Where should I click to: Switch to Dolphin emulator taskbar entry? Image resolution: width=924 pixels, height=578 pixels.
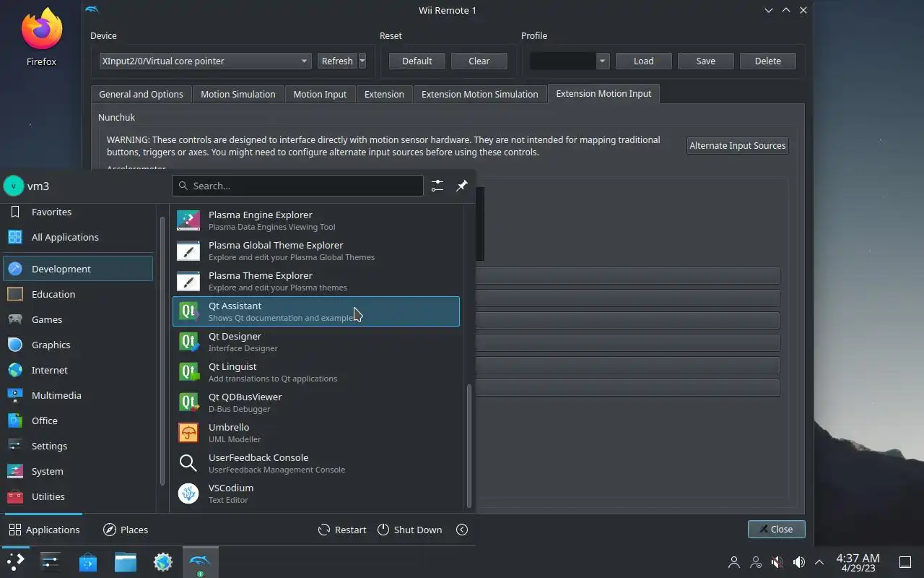[200, 562]
